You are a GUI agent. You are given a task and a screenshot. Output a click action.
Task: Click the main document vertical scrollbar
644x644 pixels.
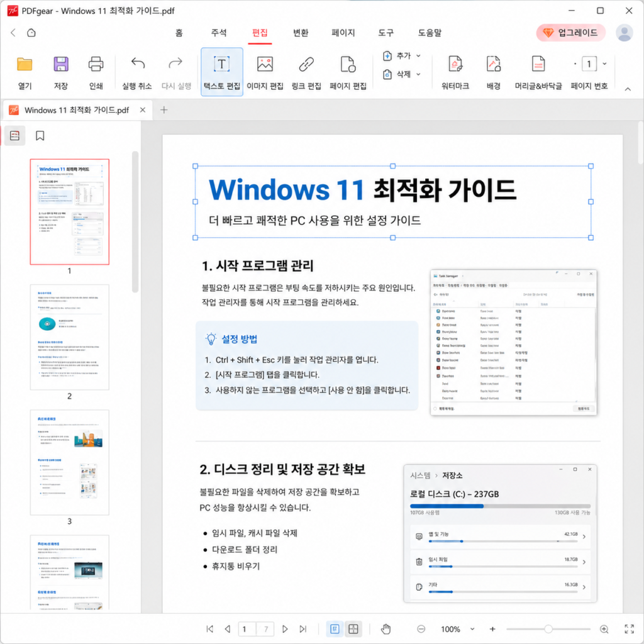point(640,144)
